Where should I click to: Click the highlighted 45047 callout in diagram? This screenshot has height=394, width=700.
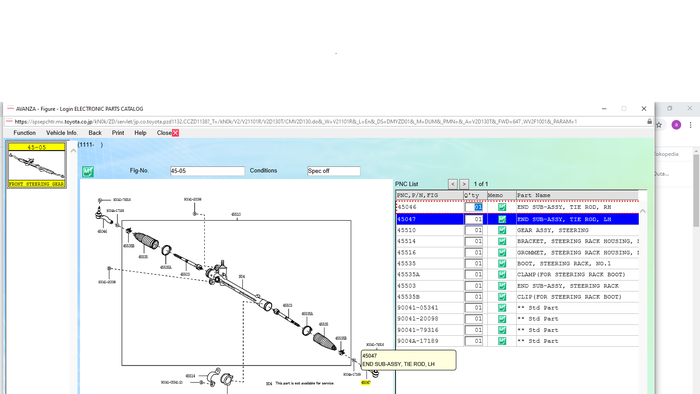(x=365, y=383)
